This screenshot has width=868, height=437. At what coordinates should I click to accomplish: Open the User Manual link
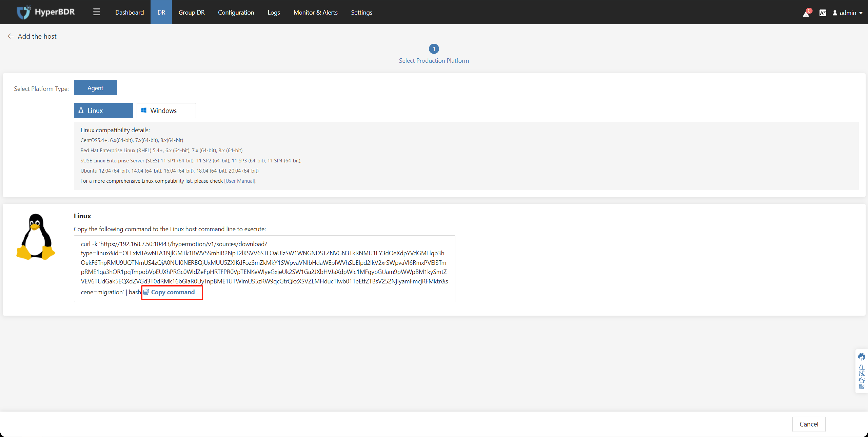(240, 181)
